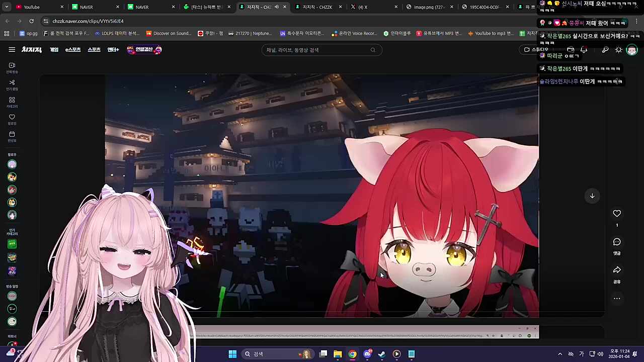
Task: Click the Chzzk search input field
Action: coord(317,50)
